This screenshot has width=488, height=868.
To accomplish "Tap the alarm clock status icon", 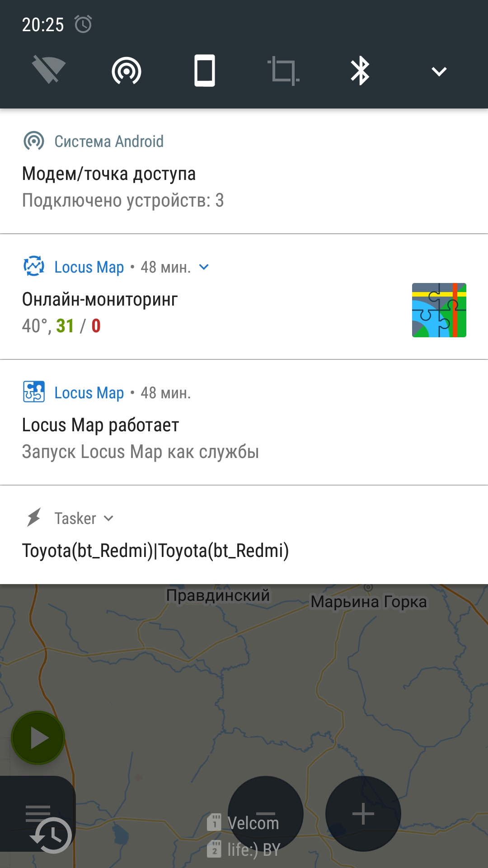I will (x=83, y=24).
